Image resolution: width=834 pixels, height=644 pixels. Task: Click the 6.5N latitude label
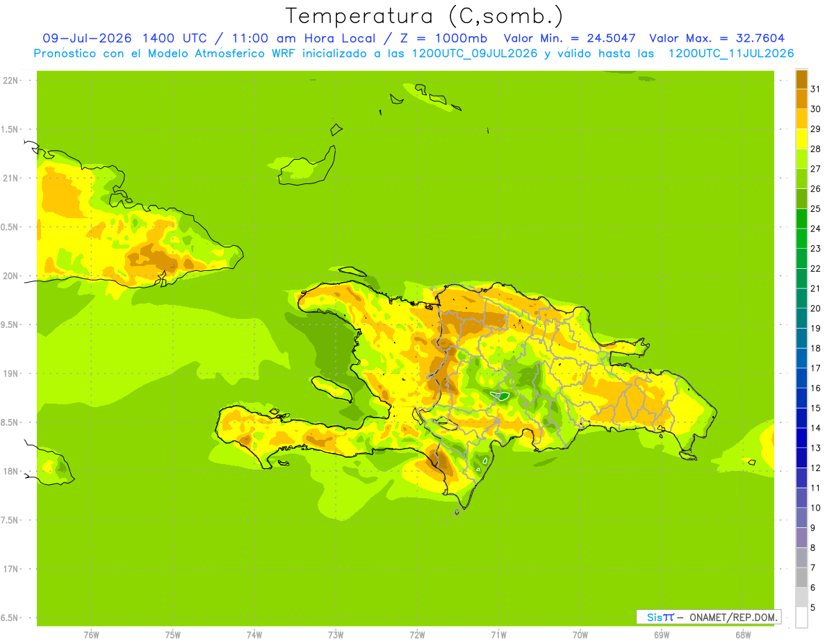point(10,618)
